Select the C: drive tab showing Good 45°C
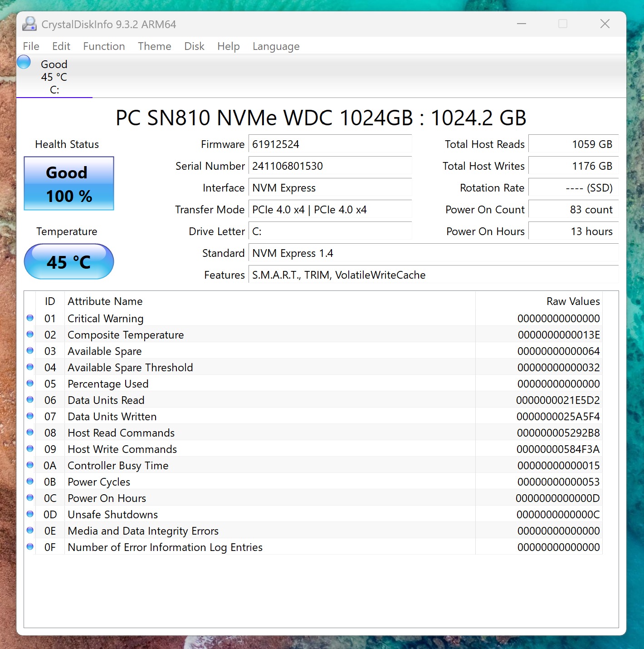The image size is (644, 649). pos(54,76)
